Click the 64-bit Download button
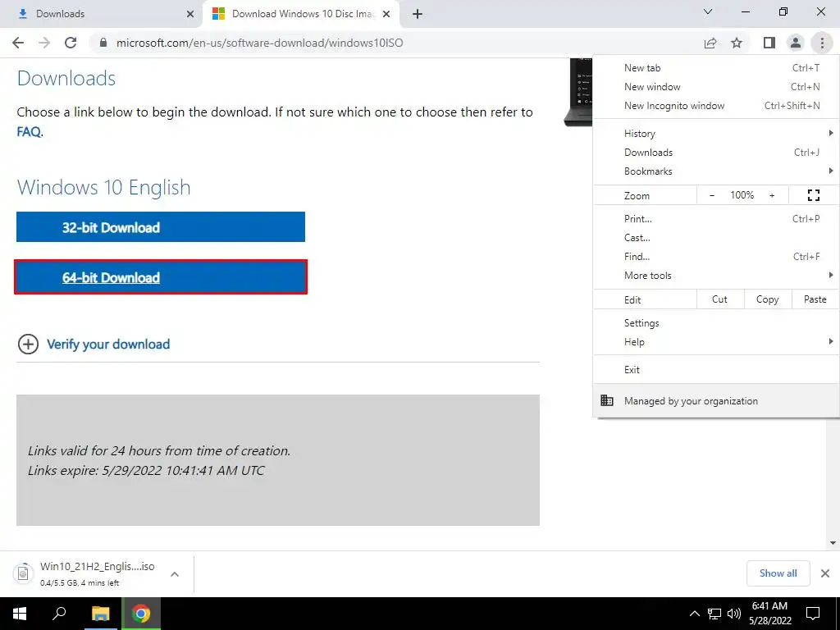This screenshot has width=840, height=630. click(161, 277)
